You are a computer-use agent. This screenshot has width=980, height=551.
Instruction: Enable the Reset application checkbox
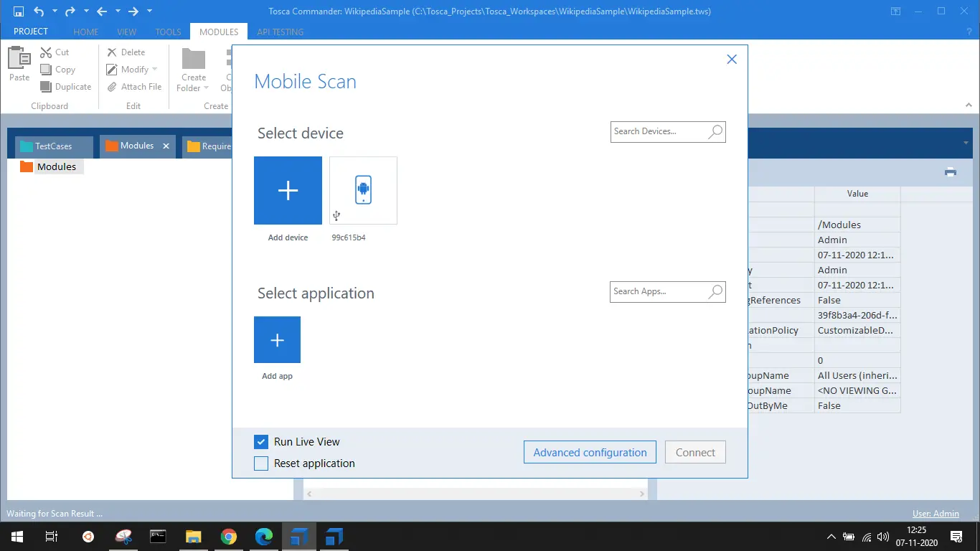pyautogui.click(x=261, y=463)
